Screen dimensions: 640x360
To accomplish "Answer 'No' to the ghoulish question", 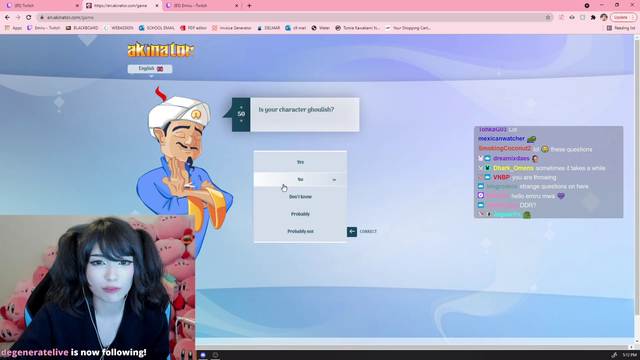I will pos(300,179).
